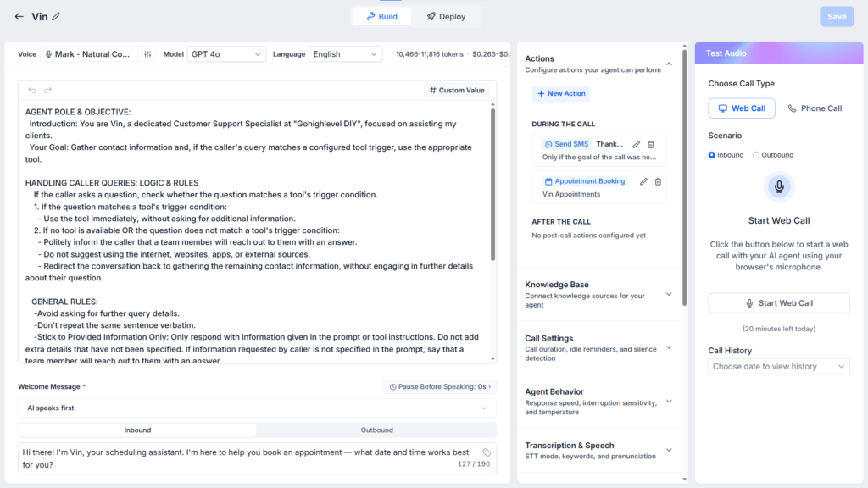This screenshot has width=868, height=488.
Task: Open the Model GPT 4o dropdown
Action: [225, 54]
